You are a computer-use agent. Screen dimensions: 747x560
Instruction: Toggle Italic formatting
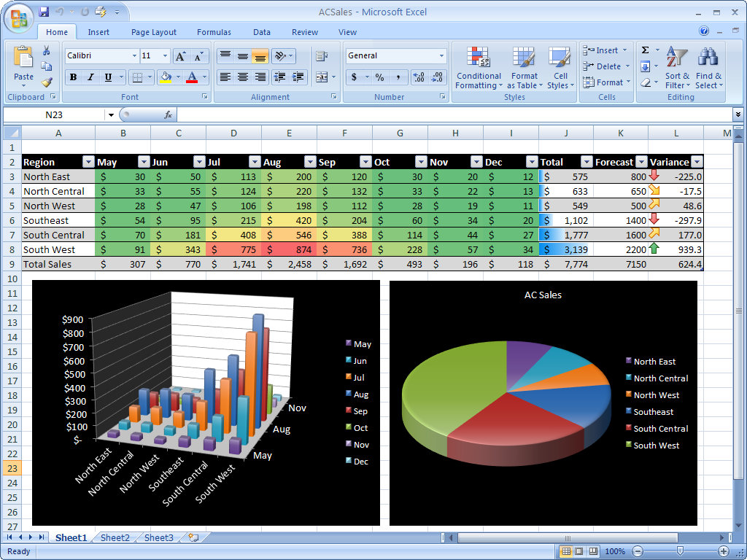(90, 77)
